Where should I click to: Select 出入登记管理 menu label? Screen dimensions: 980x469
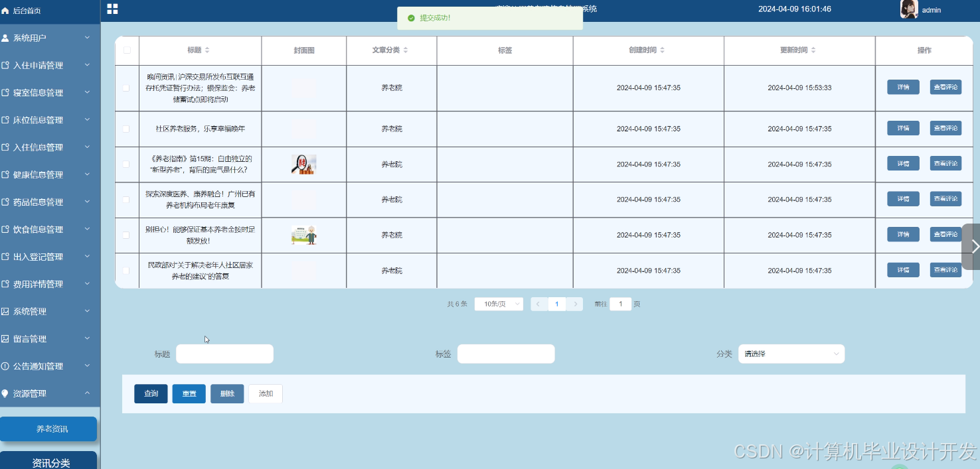click(38, 257)
